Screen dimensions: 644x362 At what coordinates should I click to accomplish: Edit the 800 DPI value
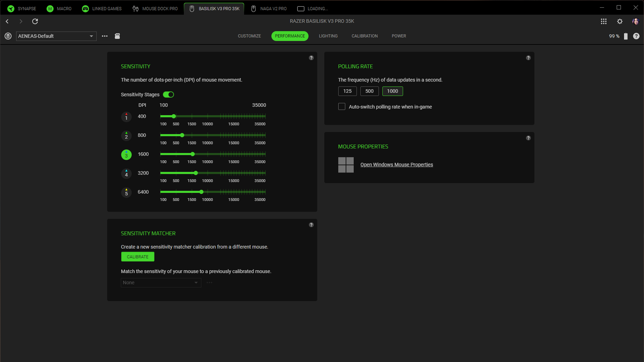coord(142,135)
